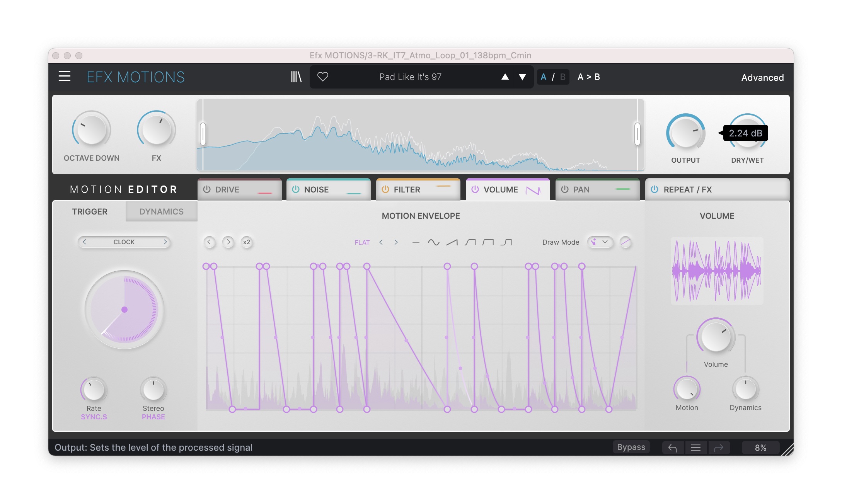This screenshot has width=842, height=504.
Task: Select the sine wave envelope shape
Action: tap(434, 242)
